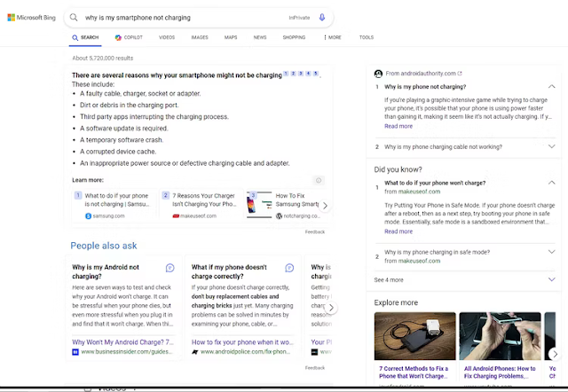Start voice search with microphone icon
The width and height of the screenshot is (568, 392).
click(321, 18)
